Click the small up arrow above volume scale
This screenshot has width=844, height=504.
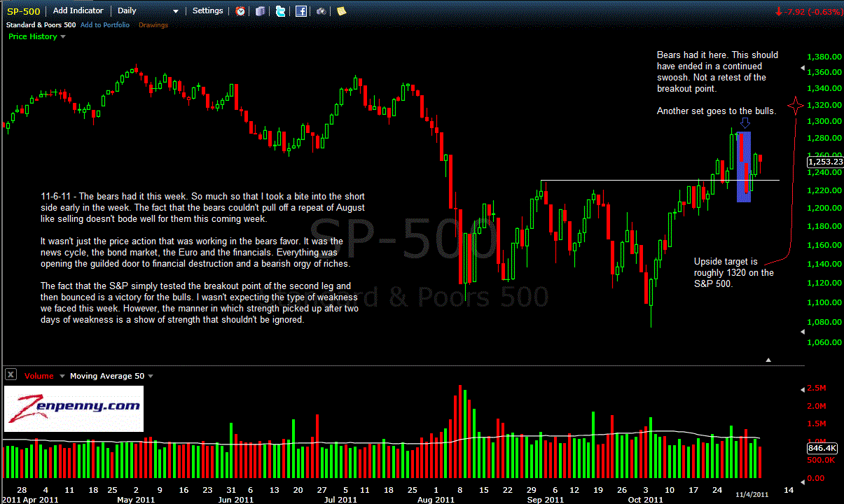768,360
